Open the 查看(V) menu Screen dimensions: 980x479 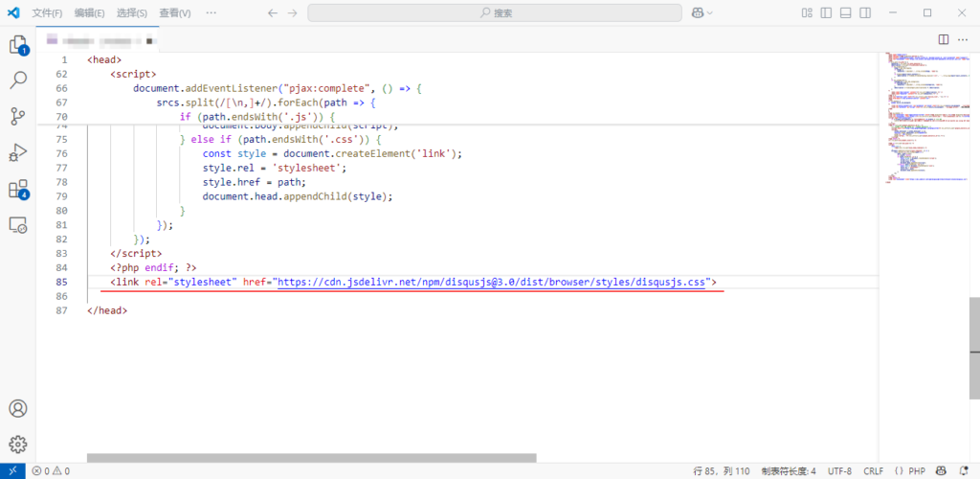click(x=174, y=13)
